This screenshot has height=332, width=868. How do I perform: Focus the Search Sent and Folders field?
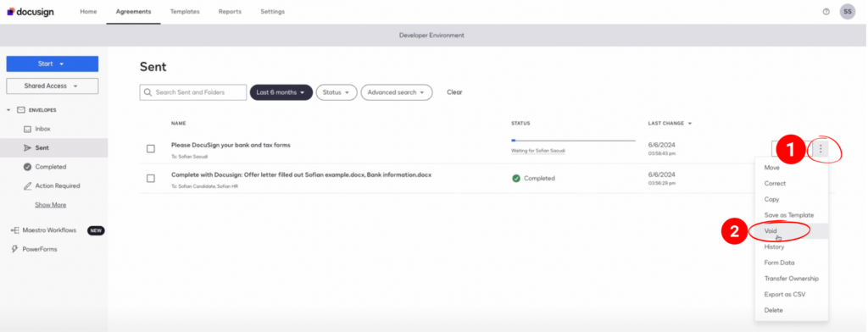tap(193, 92)
